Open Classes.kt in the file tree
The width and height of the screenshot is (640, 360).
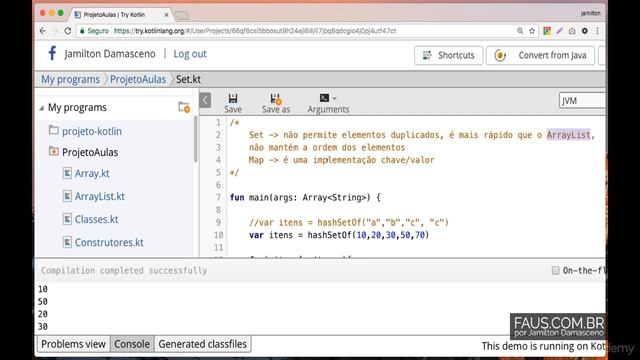tap(96, 219)
